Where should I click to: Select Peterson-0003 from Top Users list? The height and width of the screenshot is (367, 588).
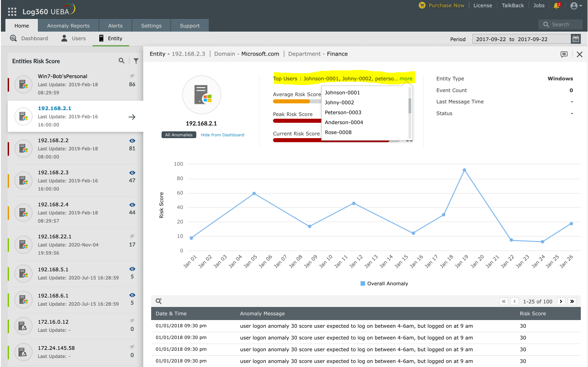[343, 112]
